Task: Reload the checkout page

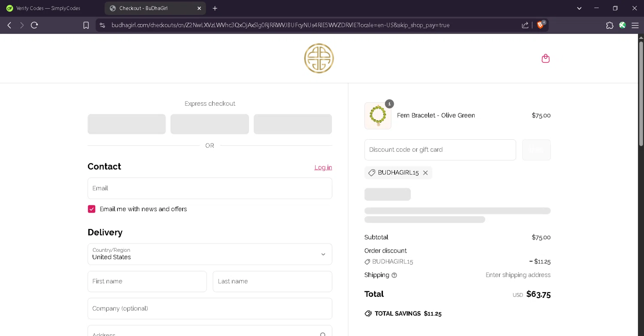Action: tap(34, 25)
